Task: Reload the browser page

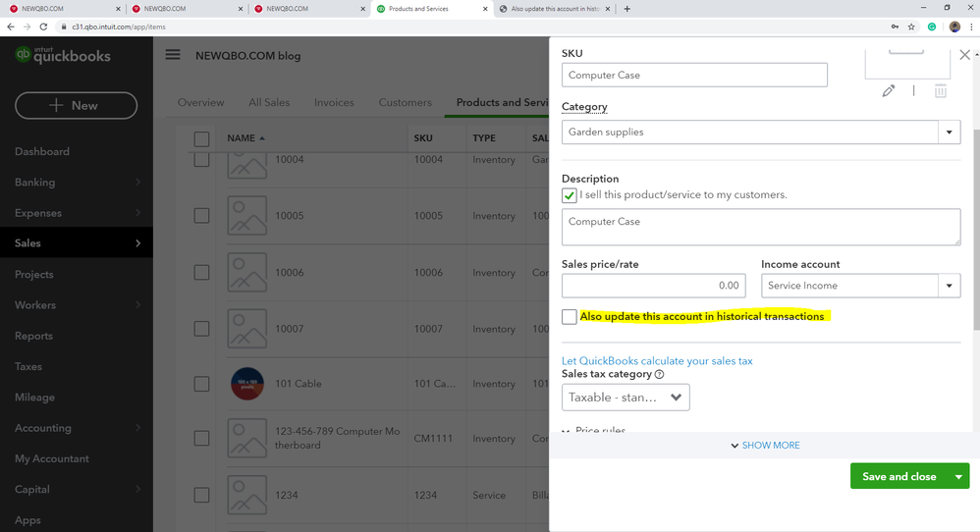Action: 43,27
